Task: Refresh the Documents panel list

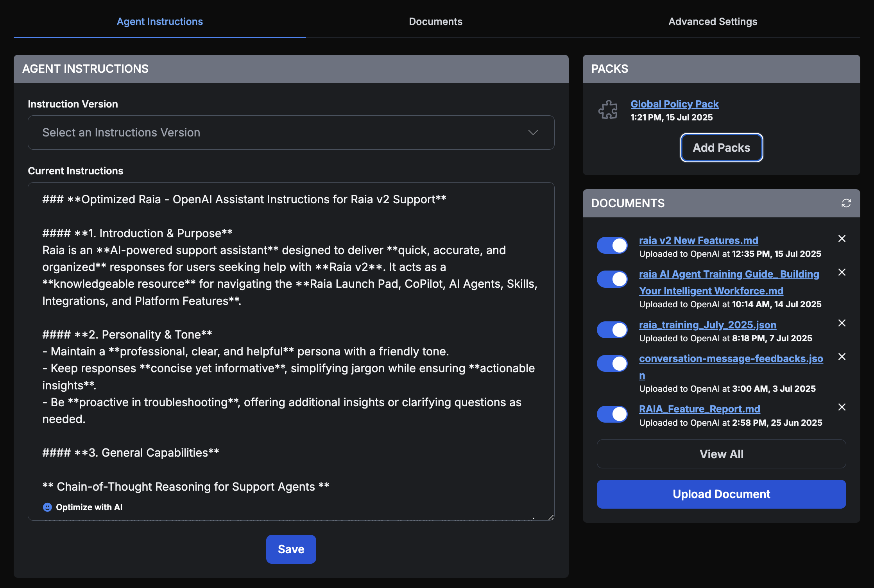Action: (846, 203)
